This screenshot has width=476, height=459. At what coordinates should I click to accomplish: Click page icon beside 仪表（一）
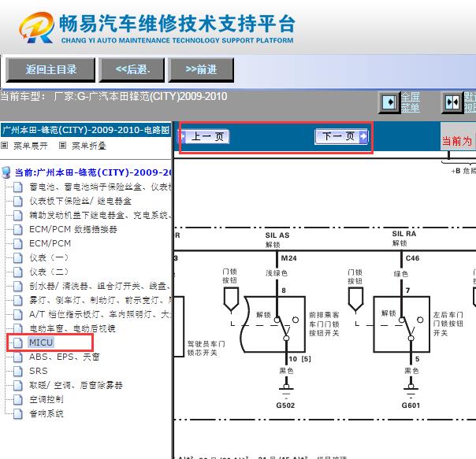18,258
